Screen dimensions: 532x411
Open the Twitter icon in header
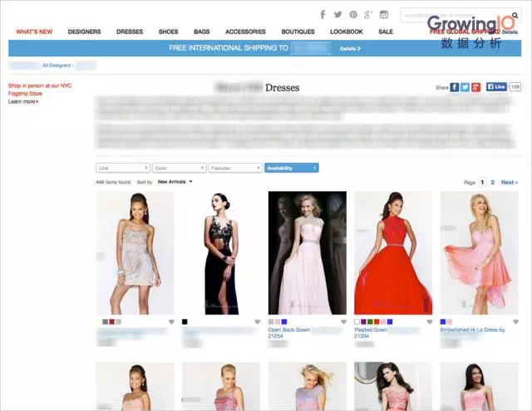point(338,15)
